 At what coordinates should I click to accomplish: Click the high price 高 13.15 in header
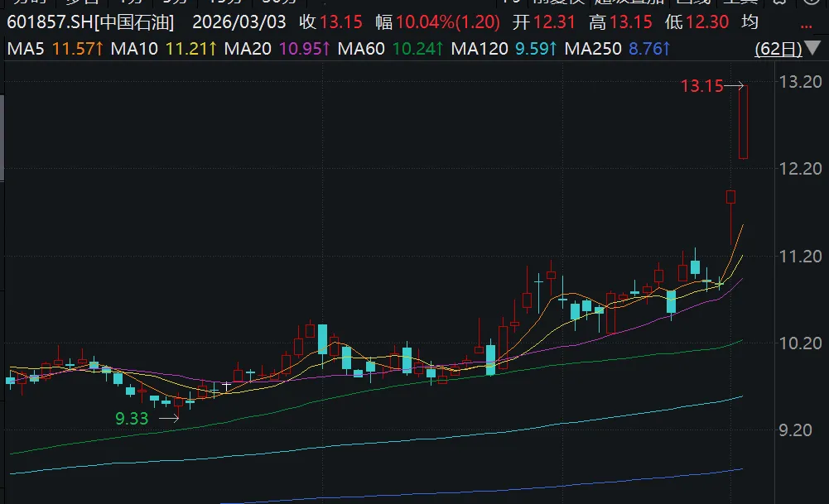(x=620, y=22)
